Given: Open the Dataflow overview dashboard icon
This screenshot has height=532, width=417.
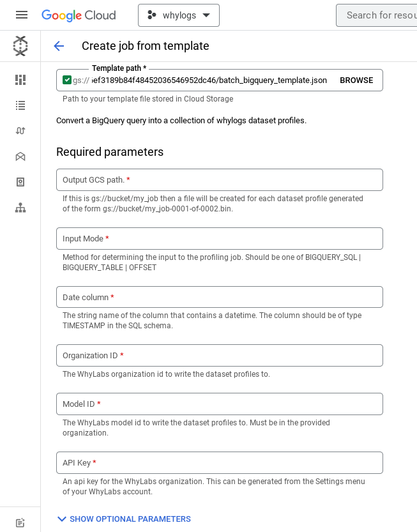Looking at the screenshot, I should click(x=20, y=80).
